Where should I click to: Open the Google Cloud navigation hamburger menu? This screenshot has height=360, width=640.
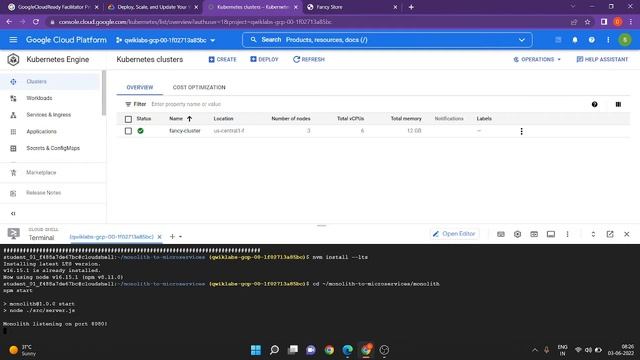(13, 40)
